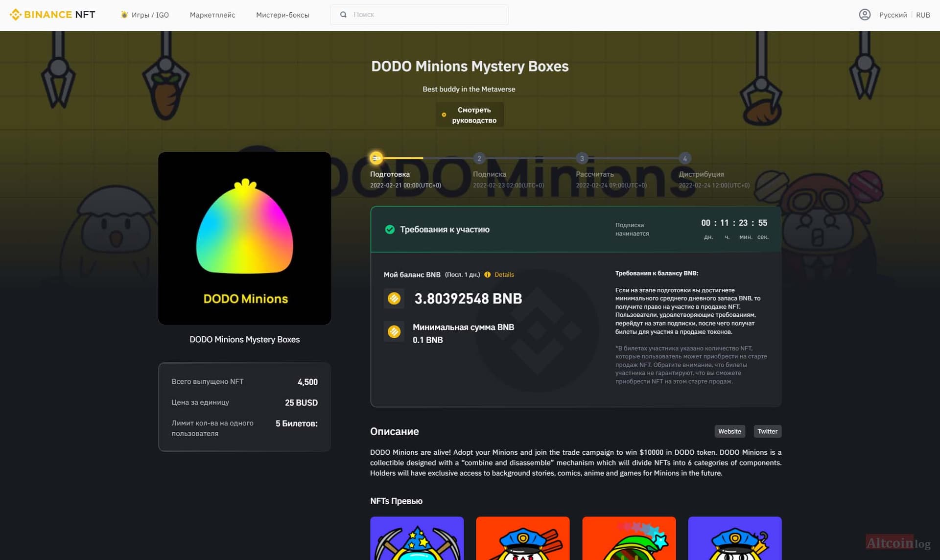The height and width of the screenshot is (560, 940).
Task: Click the DODO Minions Mystery Boxes caption under image
Action: point(245,339)
